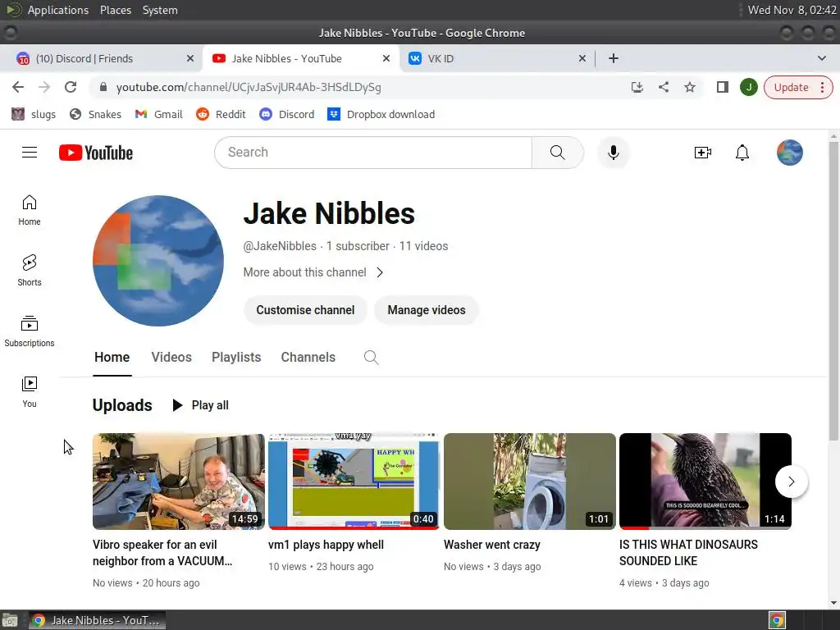
Task: Open Subscriptions in the sidebar
Action: (x=30, y=331)
